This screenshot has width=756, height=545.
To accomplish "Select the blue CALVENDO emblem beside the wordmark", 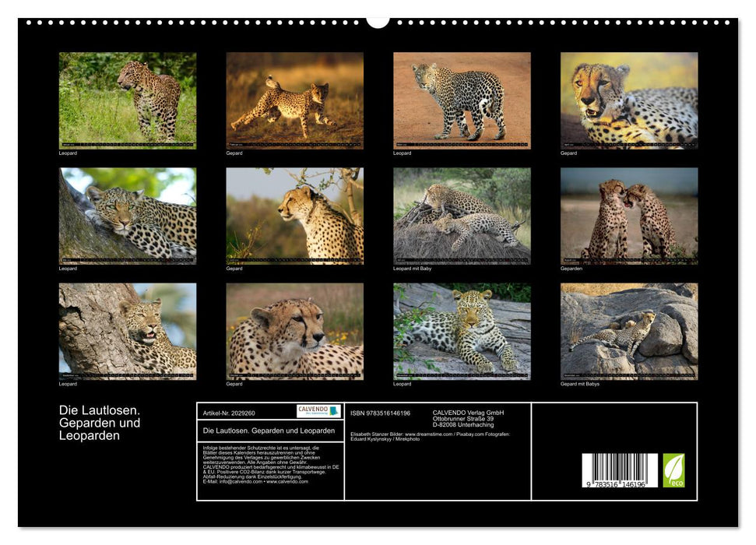I will pos(334,413).
